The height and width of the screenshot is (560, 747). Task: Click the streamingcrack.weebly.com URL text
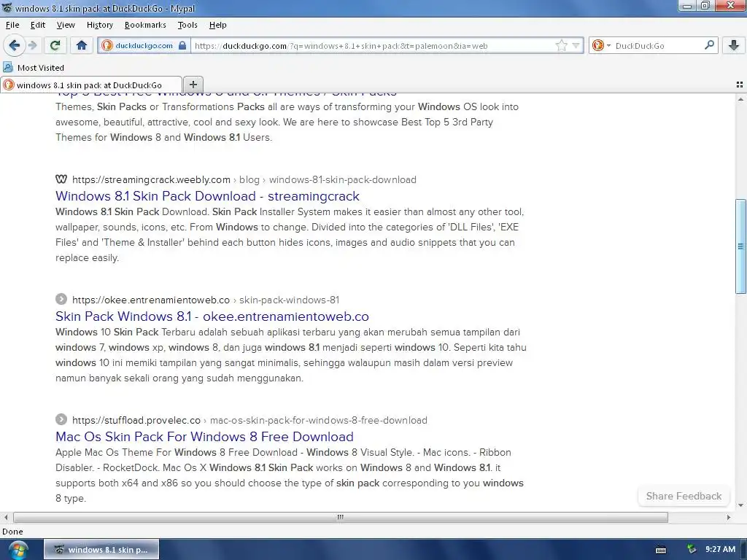click(x=151, y=179)
